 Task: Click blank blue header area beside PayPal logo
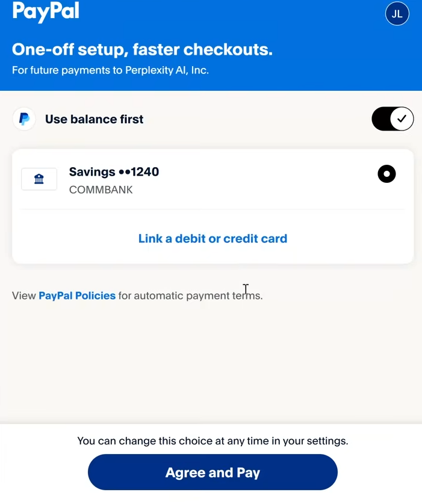click(229, 15)
